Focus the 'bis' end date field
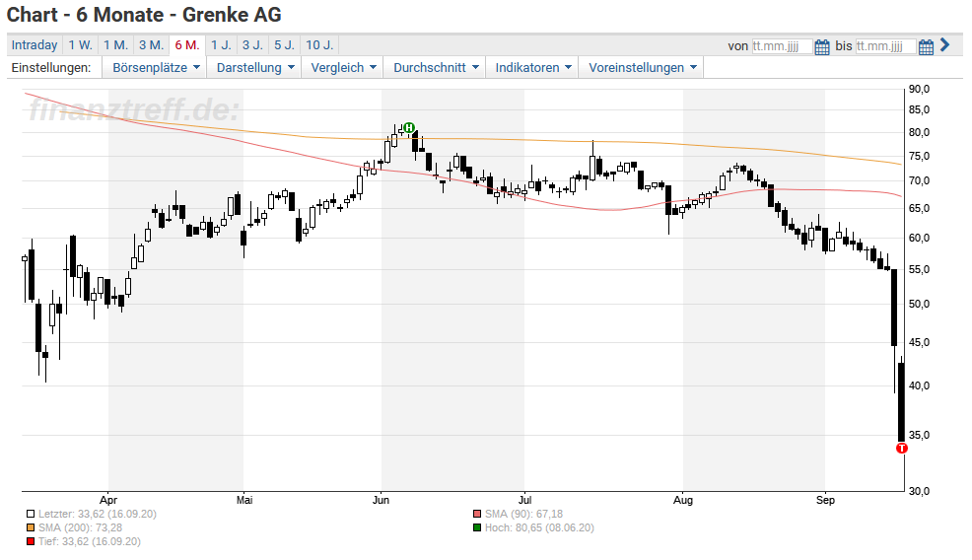The height and width of the screenshot is (560, 972). click(x=885, y=46)
